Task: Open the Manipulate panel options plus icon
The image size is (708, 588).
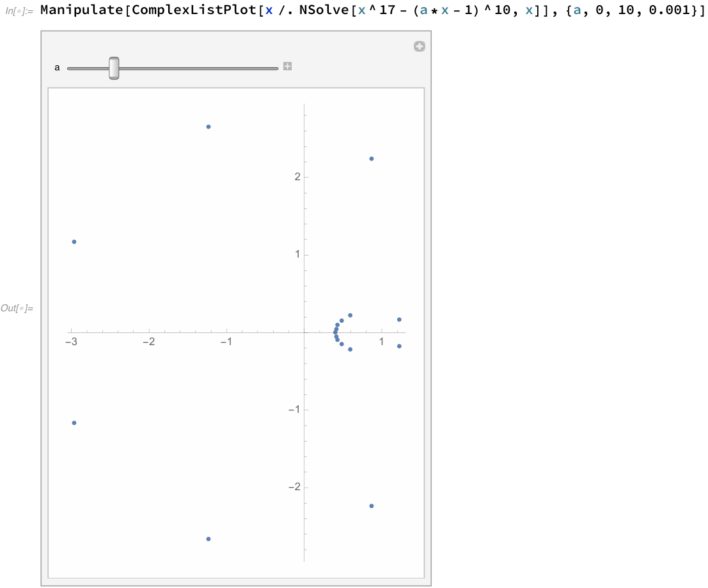Action: point(420,47)
